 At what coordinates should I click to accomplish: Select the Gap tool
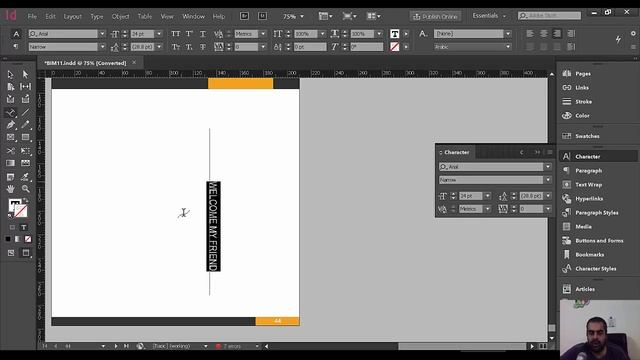pos(25,87)
